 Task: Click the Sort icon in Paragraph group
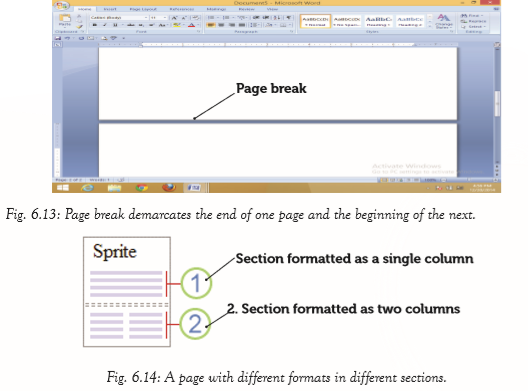[x=277, y=18]
